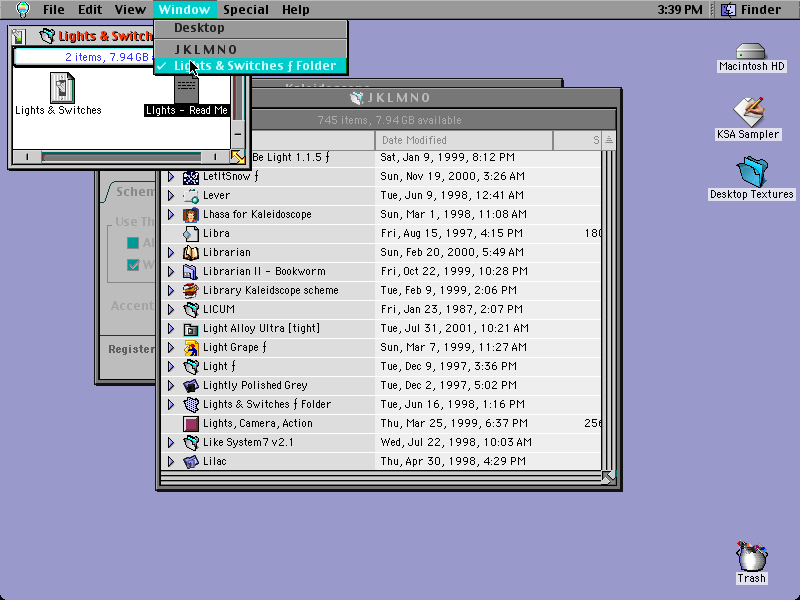The width and height of the screenshot is (800, 600).
Task: Click the LICUM folder icon
Action: (x=191, y=310)
